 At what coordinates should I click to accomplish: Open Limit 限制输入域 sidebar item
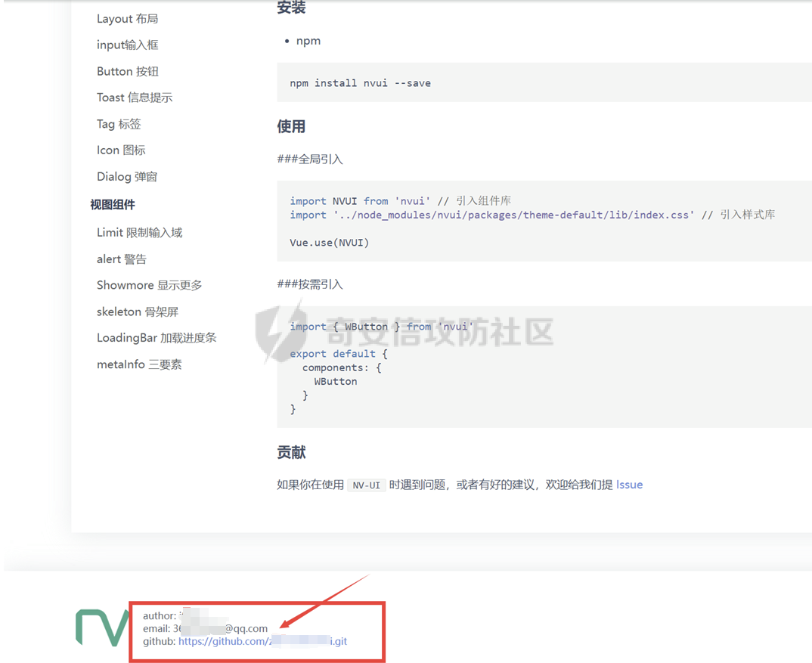coord(139,233)
